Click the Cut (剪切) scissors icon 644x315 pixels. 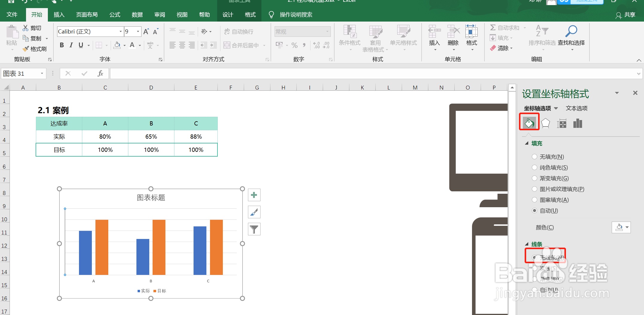26,28
